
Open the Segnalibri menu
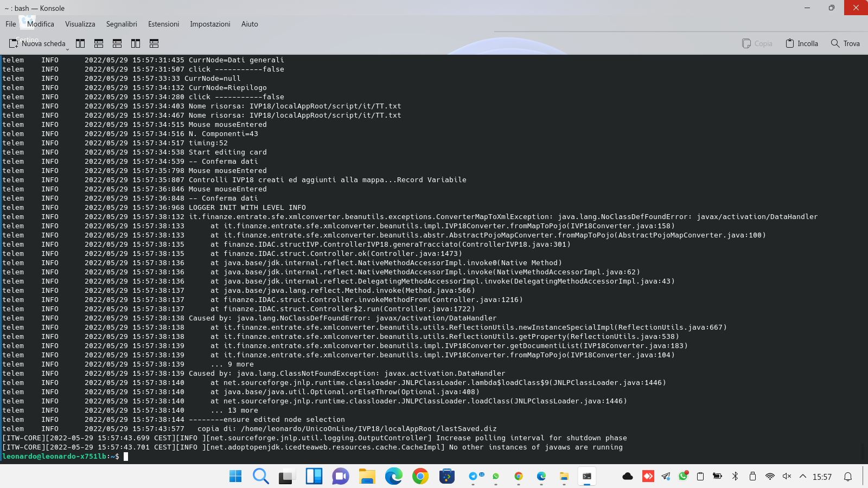tap(122, 24)
